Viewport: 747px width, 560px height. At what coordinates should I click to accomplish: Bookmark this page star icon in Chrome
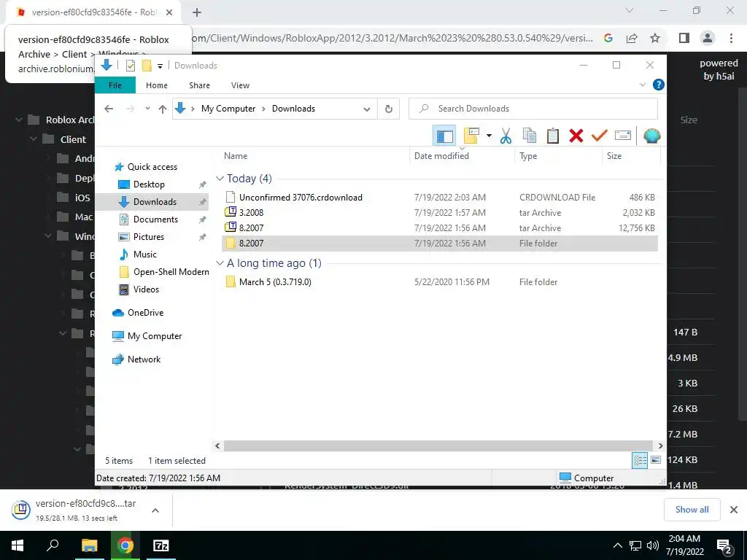655,38
